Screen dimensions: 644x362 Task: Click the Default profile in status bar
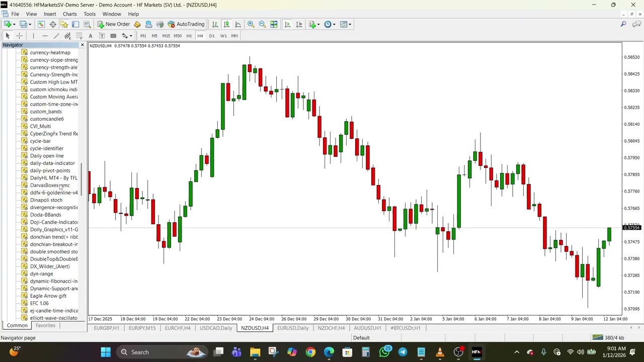361,338
